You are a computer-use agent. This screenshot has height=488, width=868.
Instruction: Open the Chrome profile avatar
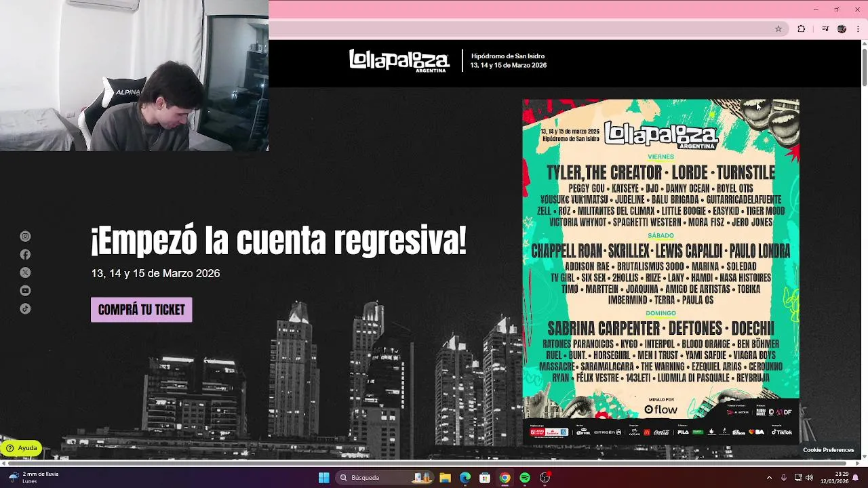click(842, 29)
